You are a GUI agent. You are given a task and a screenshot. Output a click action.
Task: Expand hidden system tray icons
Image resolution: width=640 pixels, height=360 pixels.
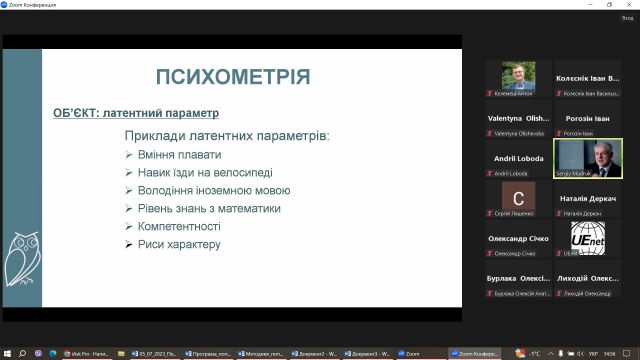(551, 353)
